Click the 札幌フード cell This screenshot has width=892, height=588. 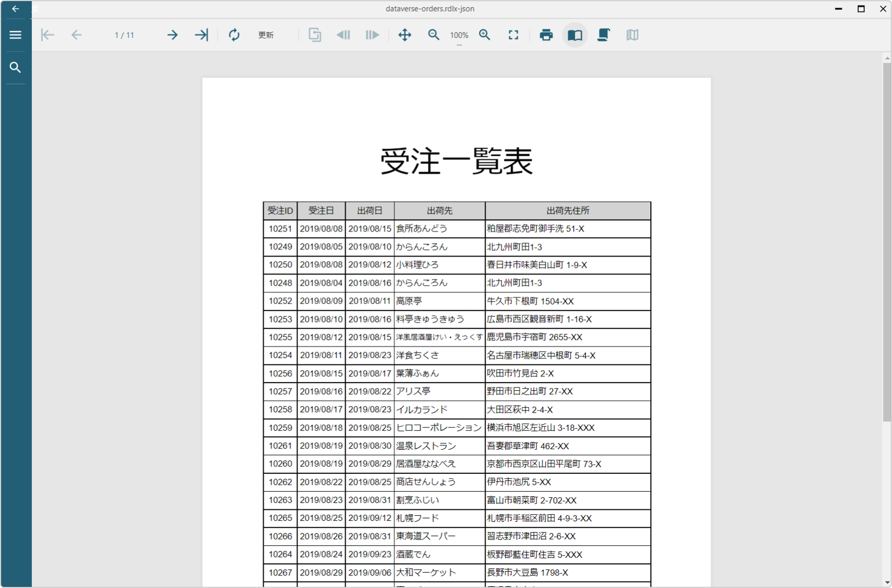tap(440, 518)
